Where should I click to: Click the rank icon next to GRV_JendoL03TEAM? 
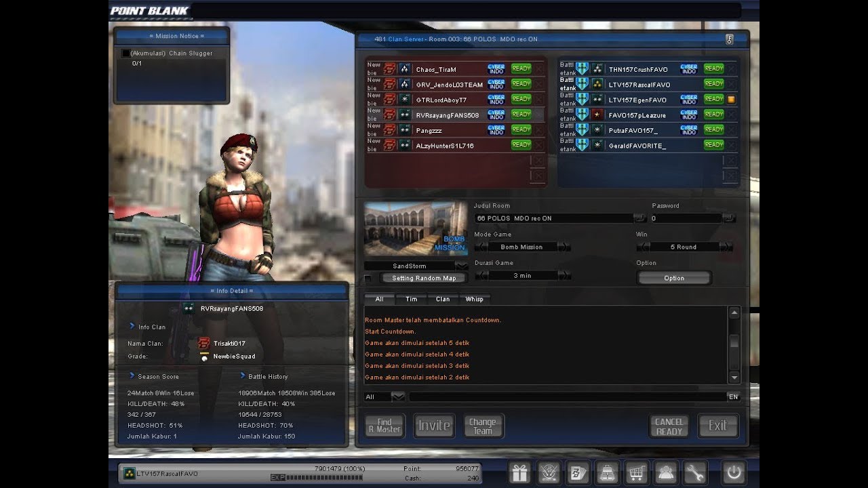point(405,84)
